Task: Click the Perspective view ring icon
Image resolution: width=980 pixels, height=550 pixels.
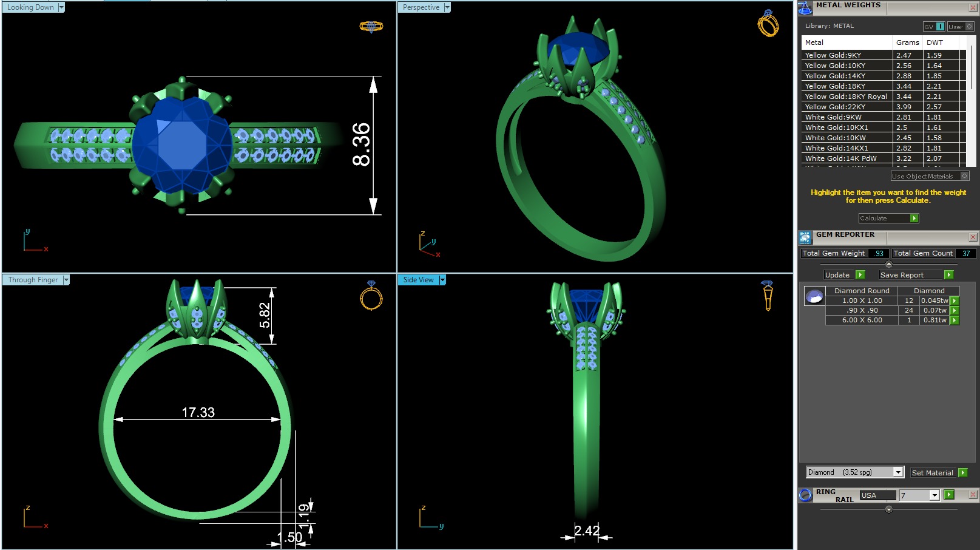Action: coord(768,23)
